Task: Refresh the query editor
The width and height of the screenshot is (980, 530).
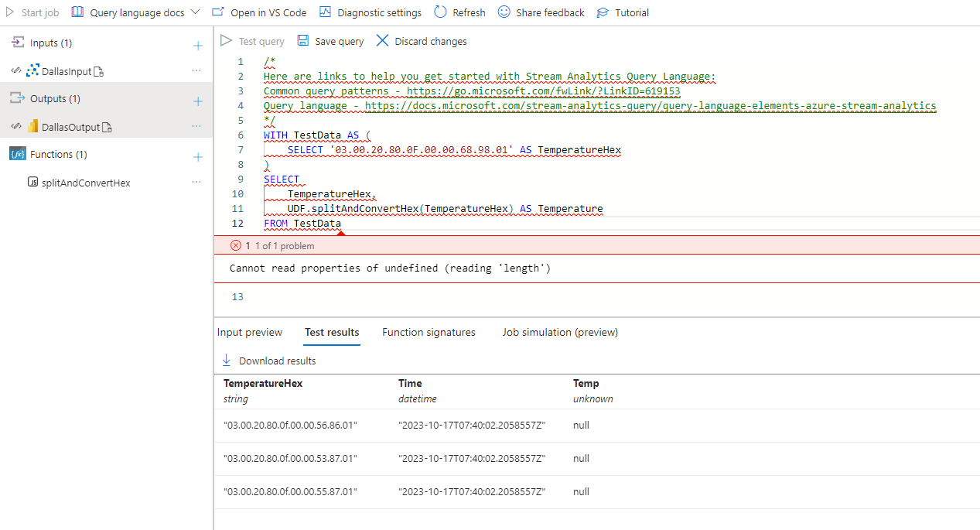Action: (x=459, y=12)
